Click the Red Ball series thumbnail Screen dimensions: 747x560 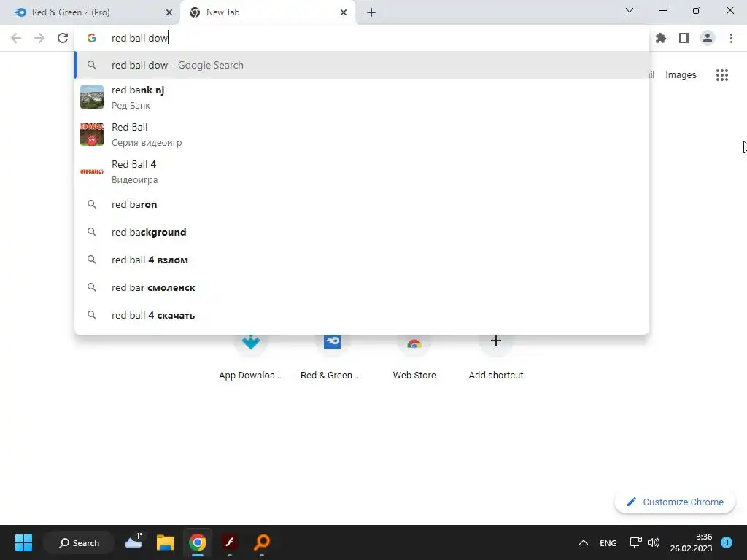click(x=92, y=134)
